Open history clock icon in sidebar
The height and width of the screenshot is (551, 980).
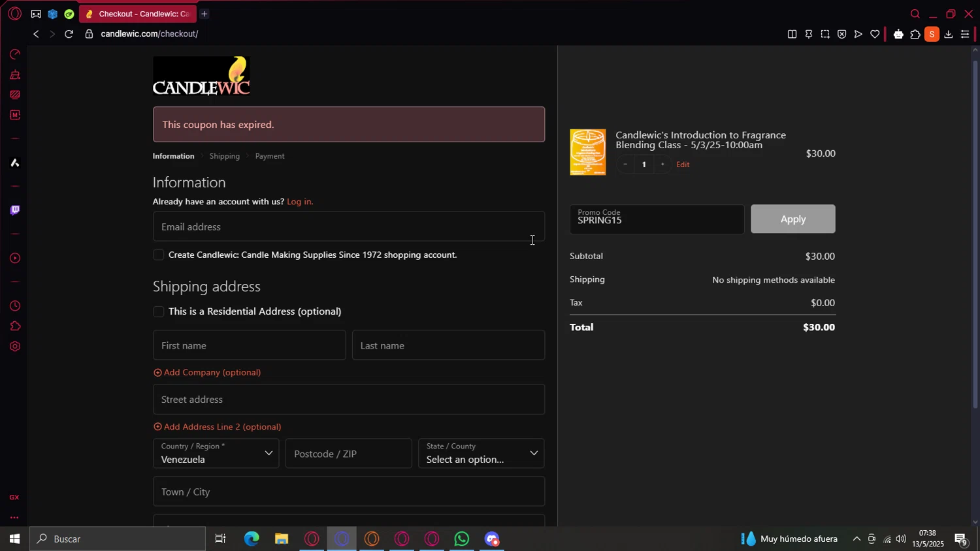pyautogui.click(x=14, y=306)
